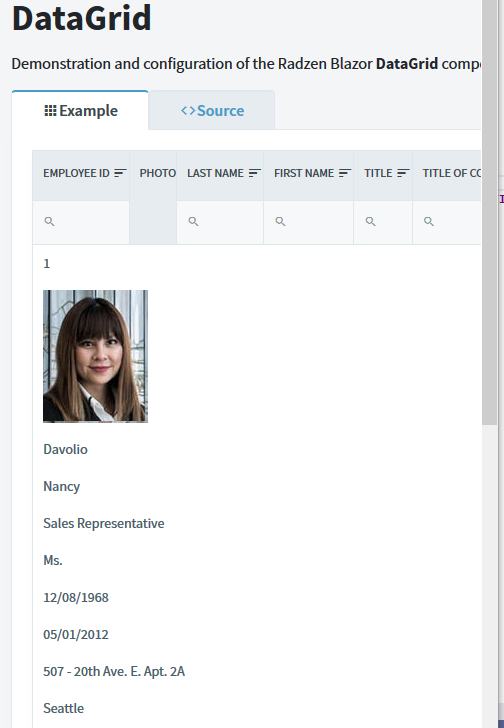Focus the Last Name filter field
504x728 pixels.
point(220,222)
